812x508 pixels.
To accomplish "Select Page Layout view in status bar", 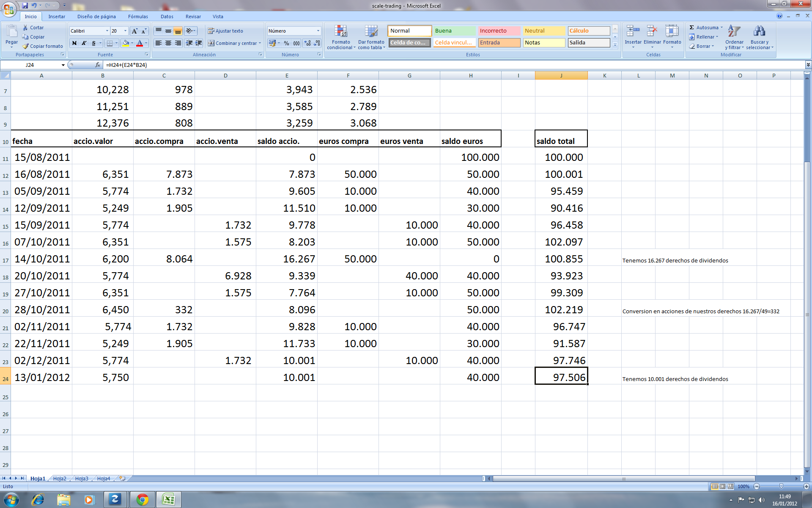I will pos(723,486).
